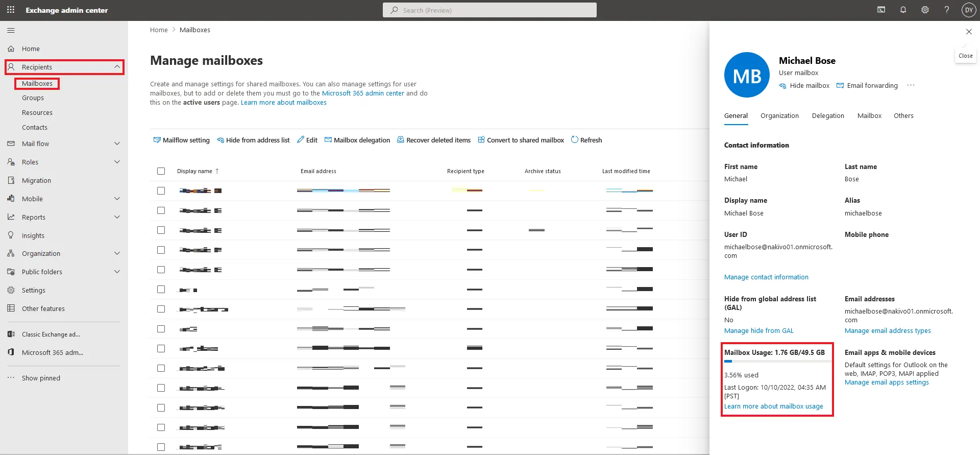
Task: Collapse navigation with the hamburger icon
Action: point(11,30)
